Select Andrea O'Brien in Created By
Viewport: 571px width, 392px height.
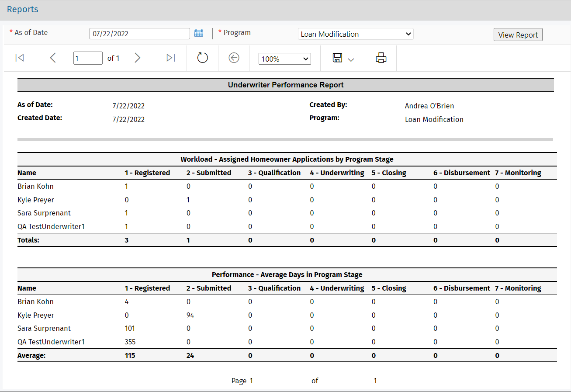click(429, 106)
